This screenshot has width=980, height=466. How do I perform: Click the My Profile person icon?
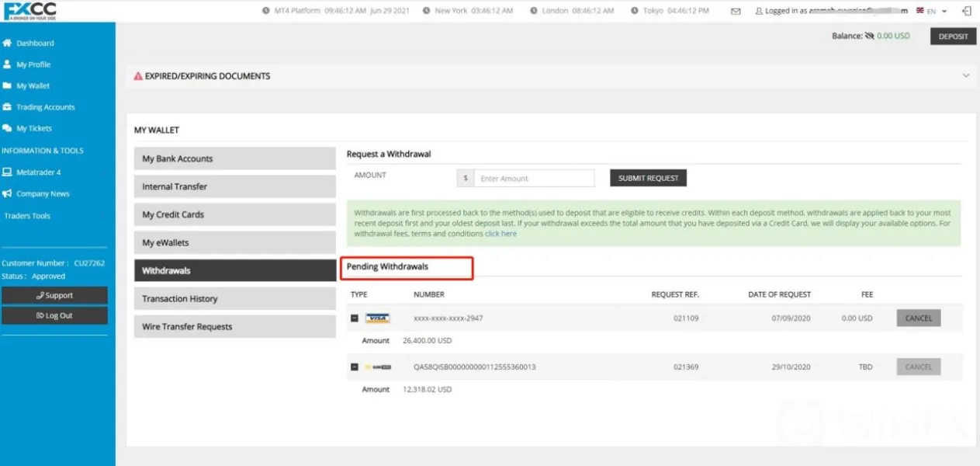[7, 64]
